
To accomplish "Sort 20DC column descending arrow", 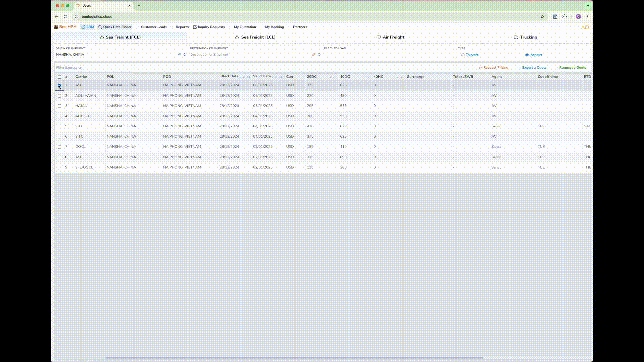I will tap(331, 77).
